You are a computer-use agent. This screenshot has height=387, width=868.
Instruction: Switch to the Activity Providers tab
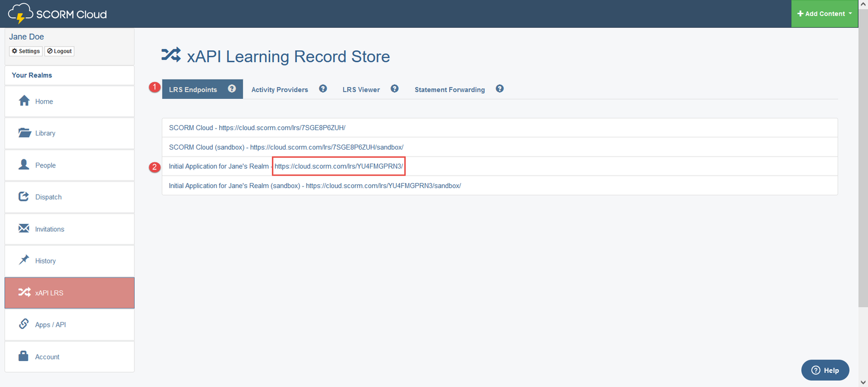pos(279,89)
